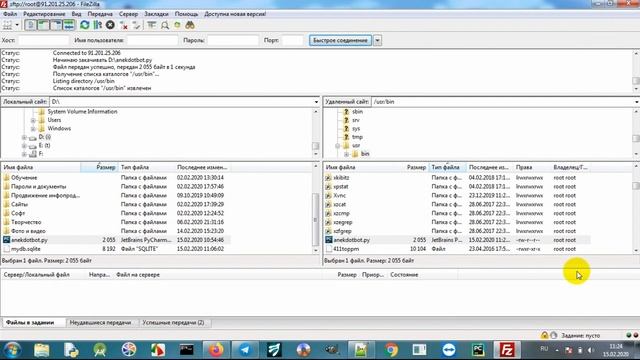
Task: Click the process queue toolbar icon
Action: 98,25
